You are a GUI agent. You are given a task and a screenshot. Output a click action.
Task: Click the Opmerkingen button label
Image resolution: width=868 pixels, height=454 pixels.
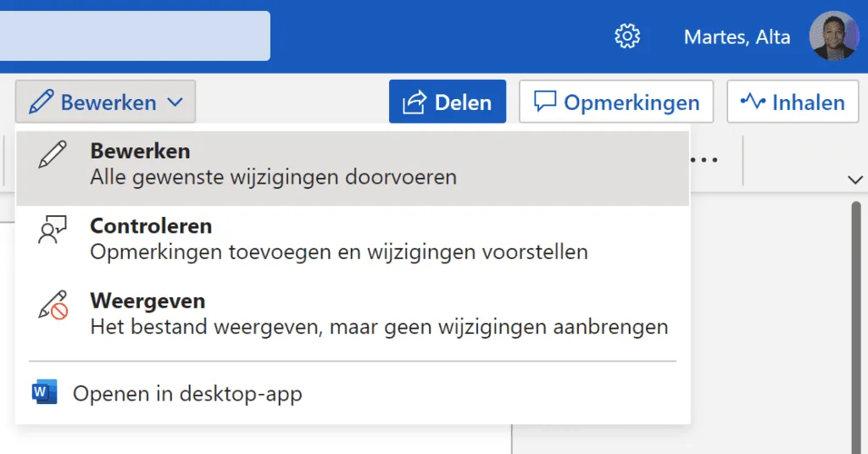[632, 102]
